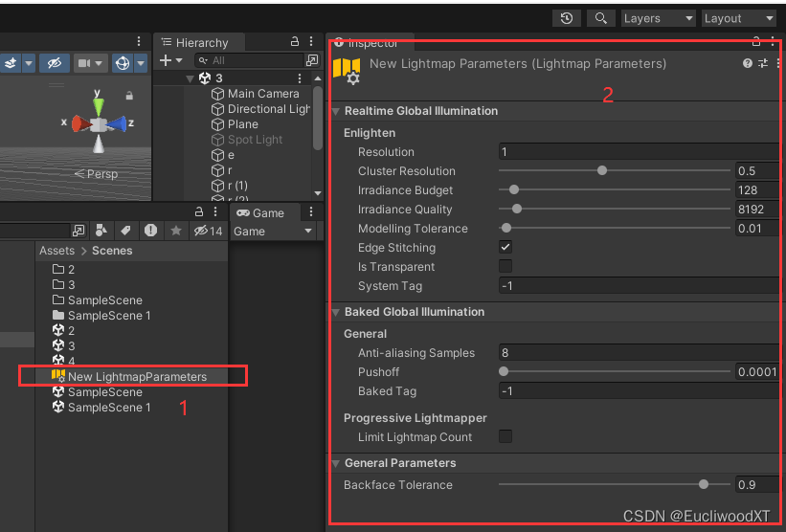The height and width of the screenshot is (532, 786).
Task: Click Scenes in the breadcrumb path
Action: coord(112,251)
